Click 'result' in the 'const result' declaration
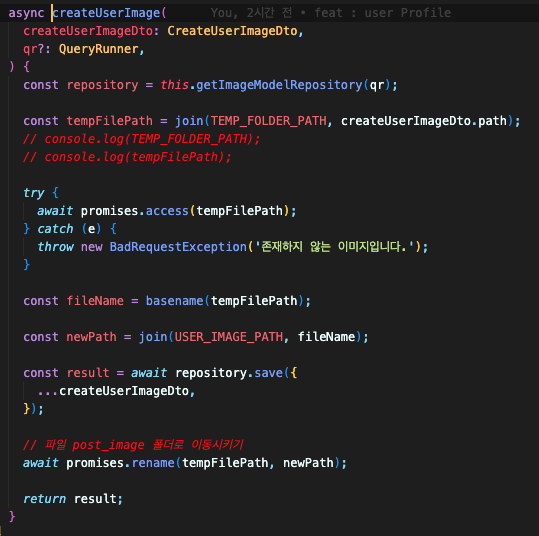 coord(88,373)
